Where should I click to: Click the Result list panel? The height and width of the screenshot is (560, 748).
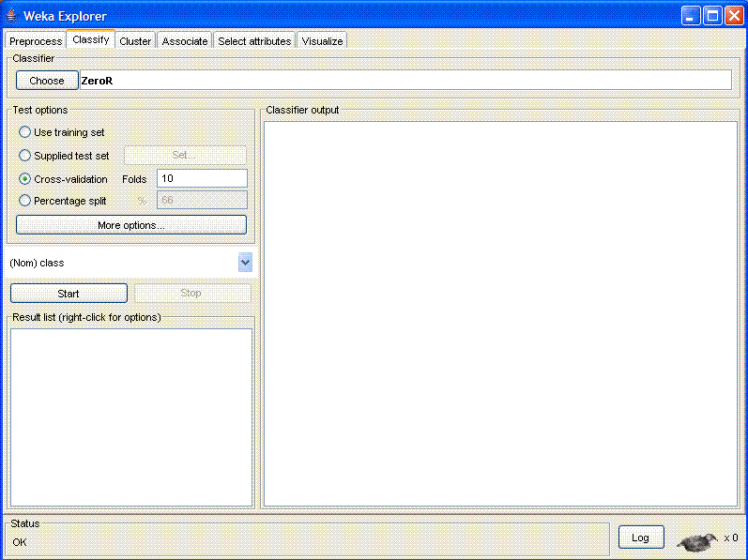click(x=131, y=417)
